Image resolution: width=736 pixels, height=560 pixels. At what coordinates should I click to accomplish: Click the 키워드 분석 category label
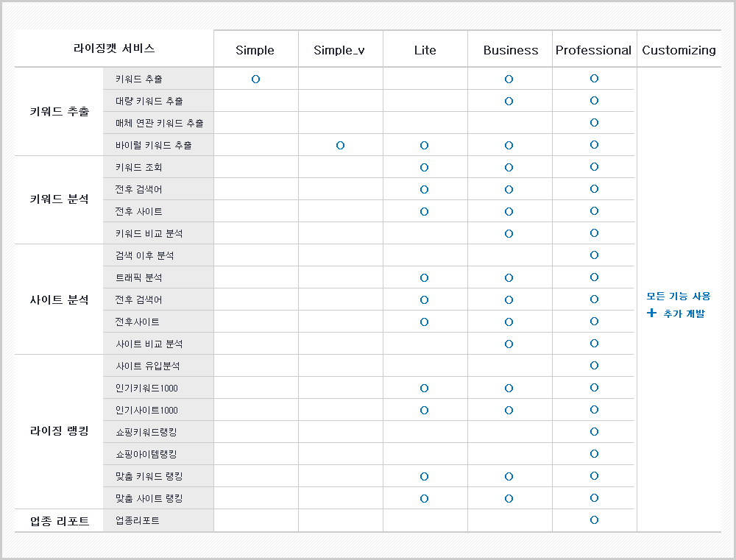click(59, 199)
